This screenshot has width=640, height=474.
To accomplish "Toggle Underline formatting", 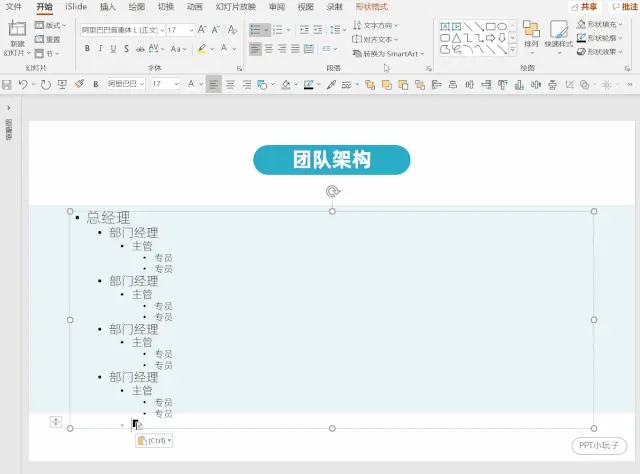I will click(x=113, y=49).
